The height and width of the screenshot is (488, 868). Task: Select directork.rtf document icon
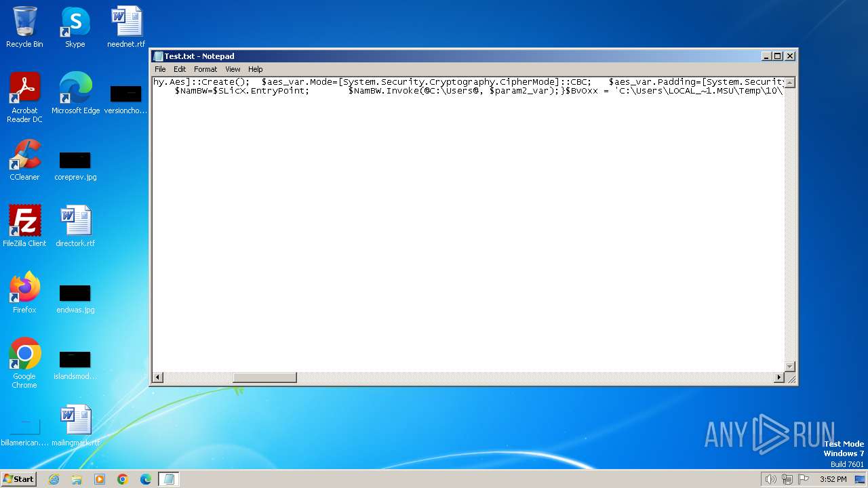[x=75, y=226]
